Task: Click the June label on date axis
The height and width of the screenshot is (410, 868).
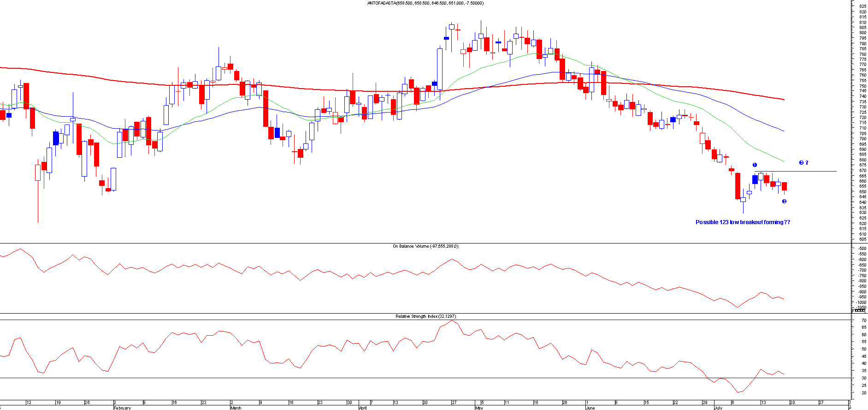Action: point(590,408)
